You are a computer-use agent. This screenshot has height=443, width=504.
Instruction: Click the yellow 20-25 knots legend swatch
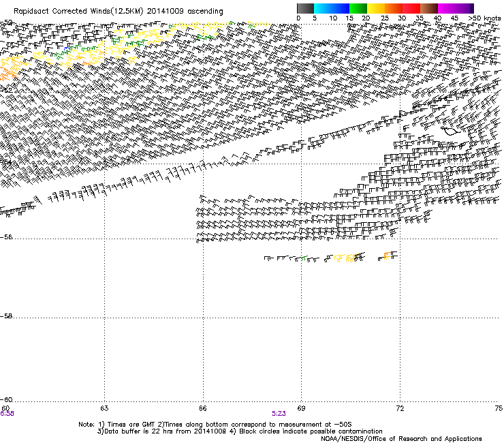tap(376, 8)
